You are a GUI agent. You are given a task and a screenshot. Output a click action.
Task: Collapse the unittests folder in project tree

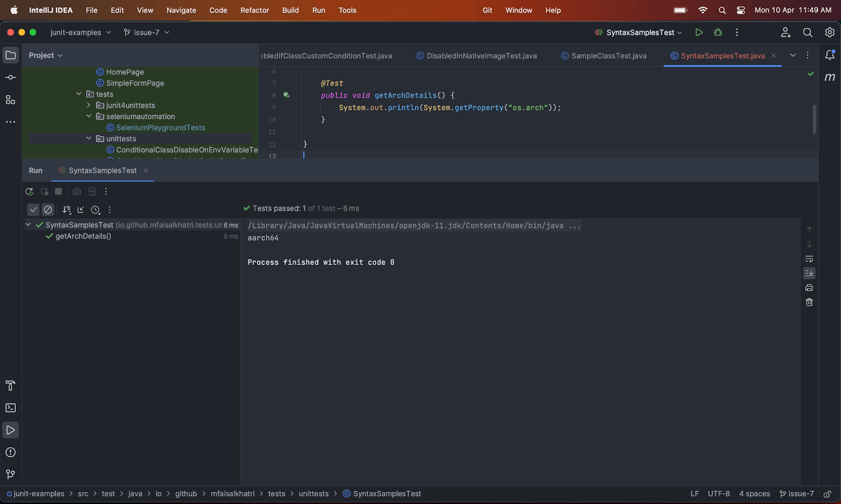tap(88, 139)
